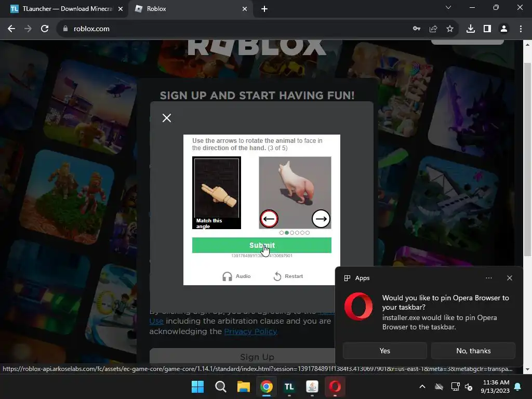
Task: Open notification options three dots
Action: (488, 278)
